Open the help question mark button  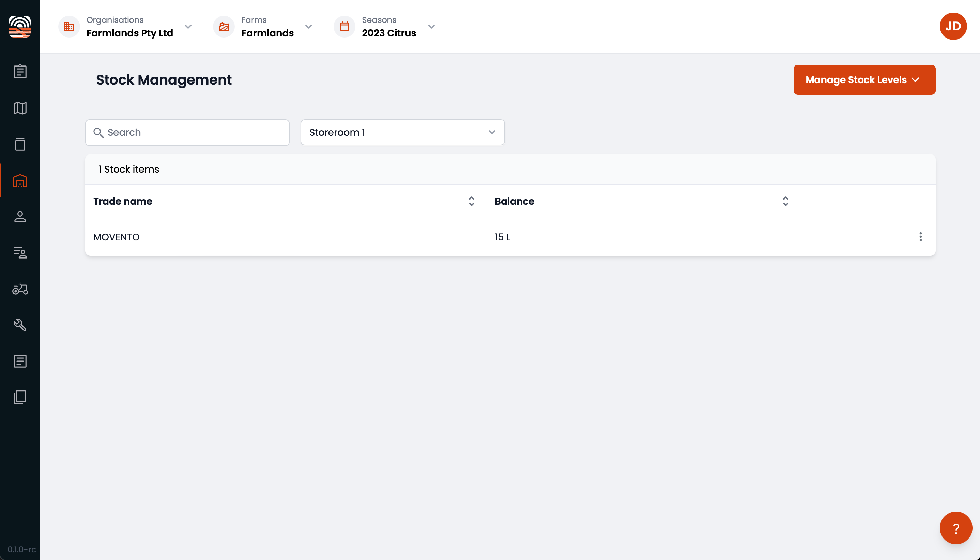(x=956, y=528)
